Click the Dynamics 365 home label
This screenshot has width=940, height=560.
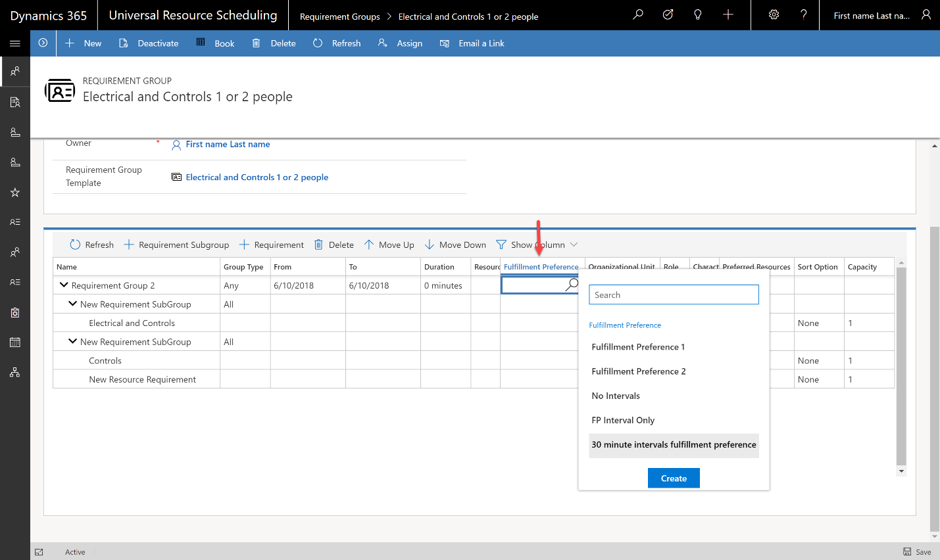pyautogui.click(x=49, y=15)
